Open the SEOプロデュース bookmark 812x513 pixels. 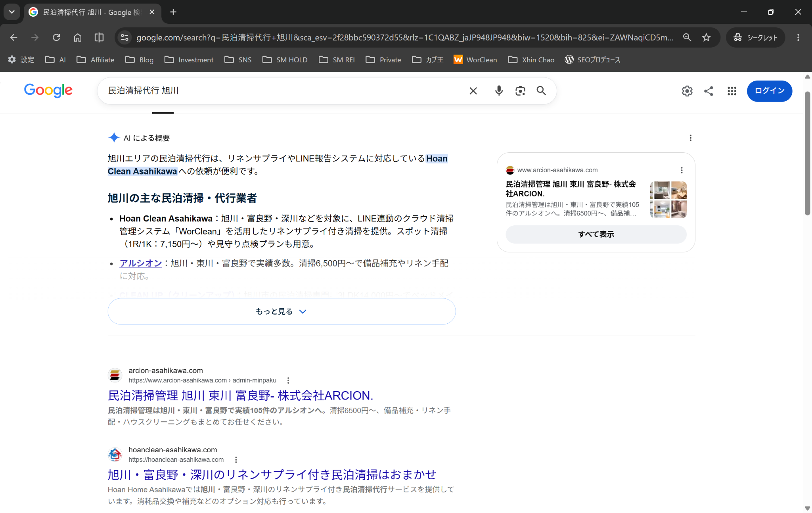point(593,60)
